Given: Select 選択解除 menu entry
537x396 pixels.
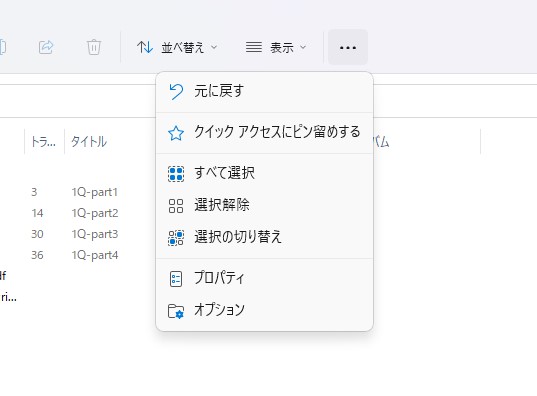Looking at the screenshot, I should tap(264, 205).
